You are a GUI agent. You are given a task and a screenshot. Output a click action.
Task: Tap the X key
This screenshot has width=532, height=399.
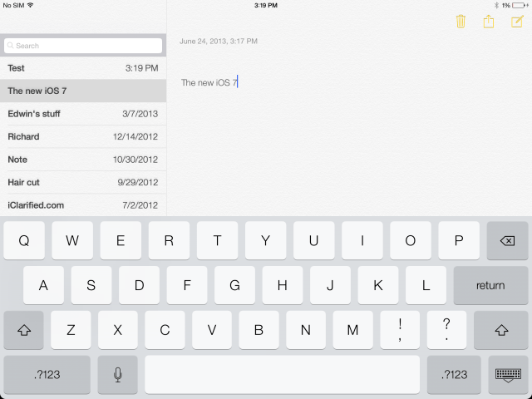(x=118, y=330)
